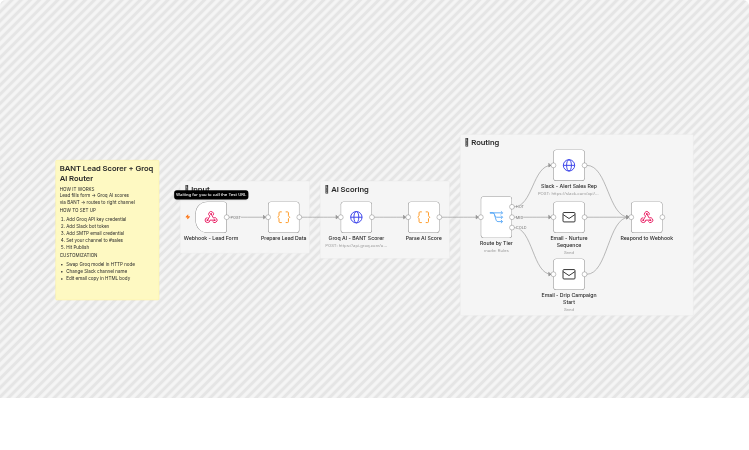
Task: Click the 'Webhook - Lead Form' label
Action: point(211,238)
